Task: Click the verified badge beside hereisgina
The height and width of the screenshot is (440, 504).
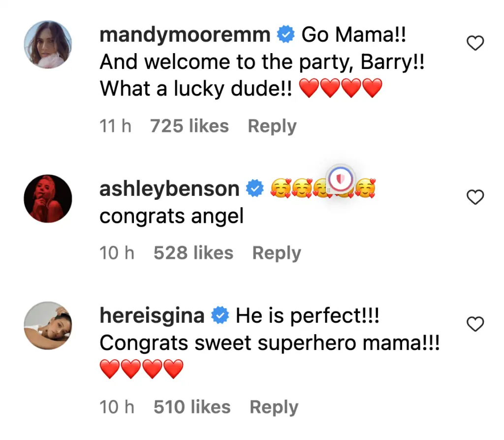Action: [220, 316]
